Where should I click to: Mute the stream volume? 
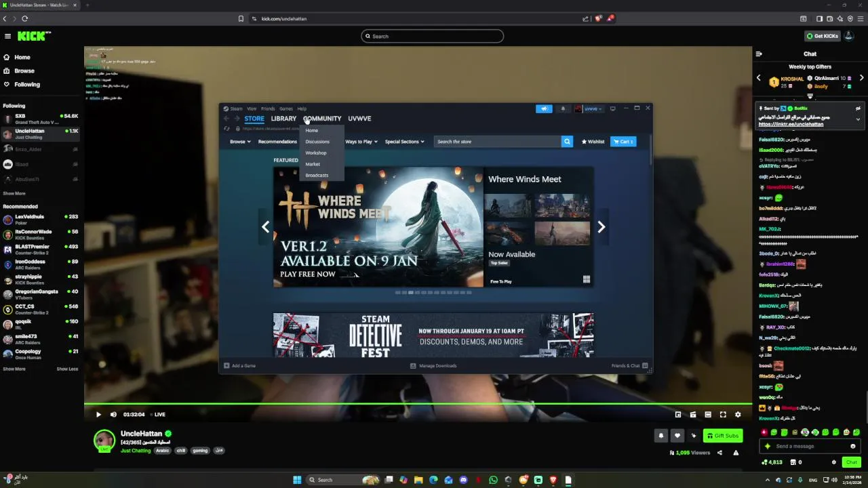tap(113, 414)
